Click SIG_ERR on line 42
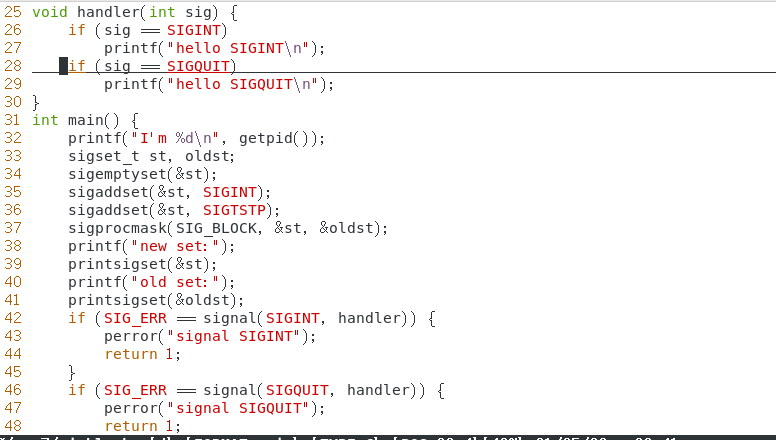Image resolution: width=776 pixels, height=440 pixels. pyautogui.click(x=135, y=318)
